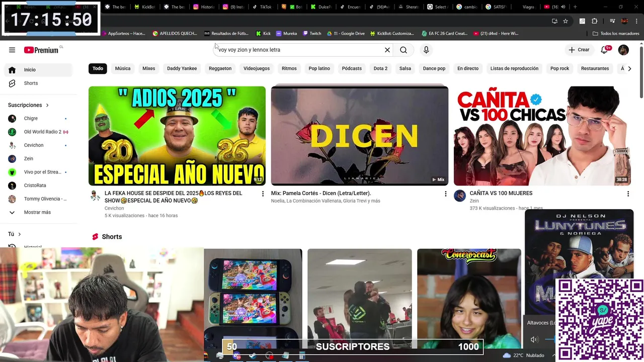Viewport: 644px width, 362px height.
Task: Open the Old World Radio 2 channel
Action: 39,132
